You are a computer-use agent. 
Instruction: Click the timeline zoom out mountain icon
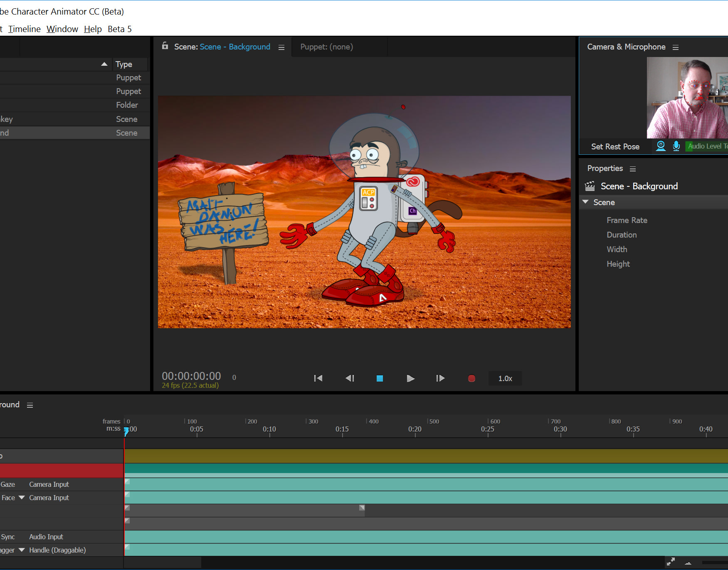[688, 563]
